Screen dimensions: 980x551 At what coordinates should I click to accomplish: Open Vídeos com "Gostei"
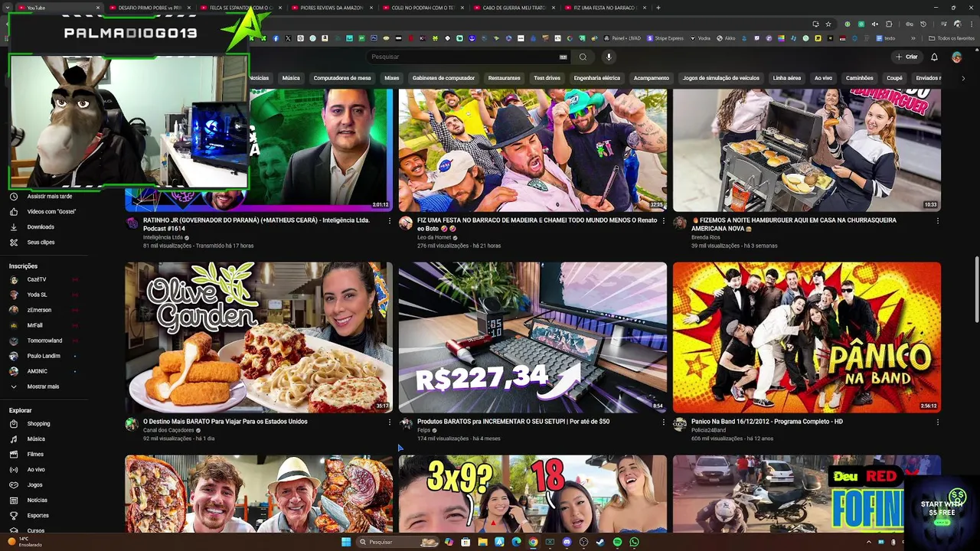coord(51,212)
